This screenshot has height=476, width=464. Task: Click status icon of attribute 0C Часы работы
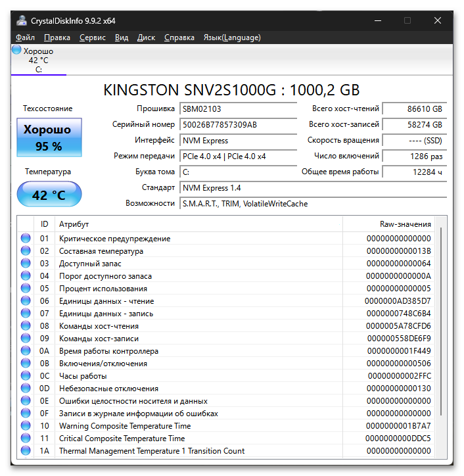[x=26, y=375]
